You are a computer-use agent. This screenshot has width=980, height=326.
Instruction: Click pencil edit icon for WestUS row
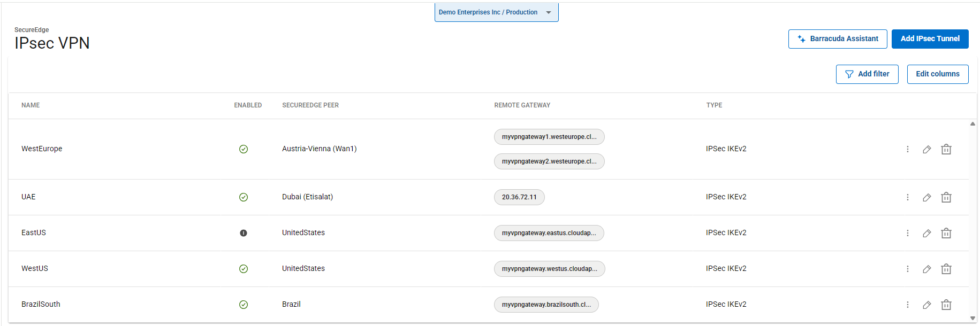click(926, 269)
